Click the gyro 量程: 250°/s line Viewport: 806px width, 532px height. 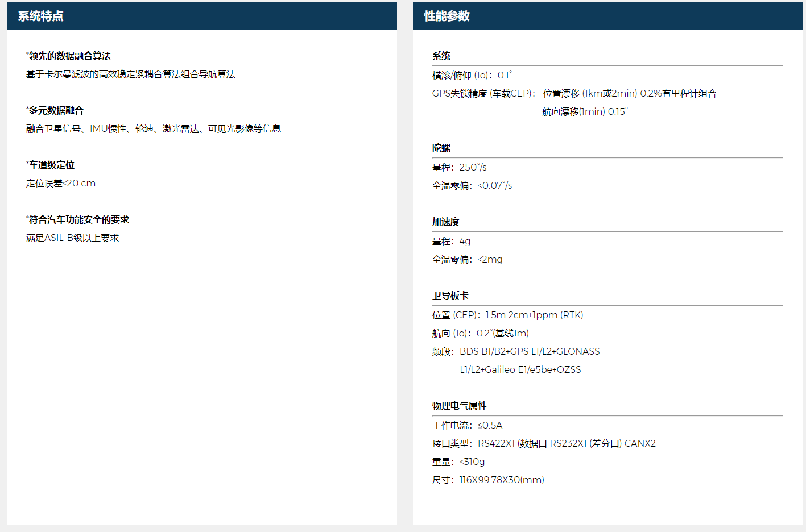click(x=460, y=167)
